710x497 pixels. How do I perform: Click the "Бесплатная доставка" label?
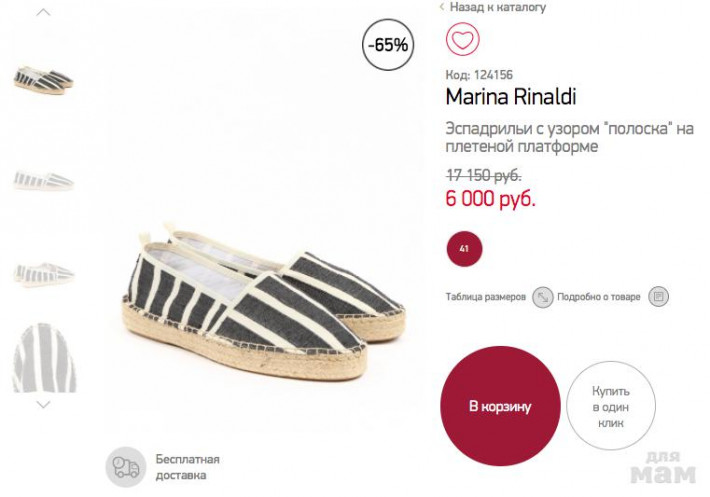pos(187,467)
